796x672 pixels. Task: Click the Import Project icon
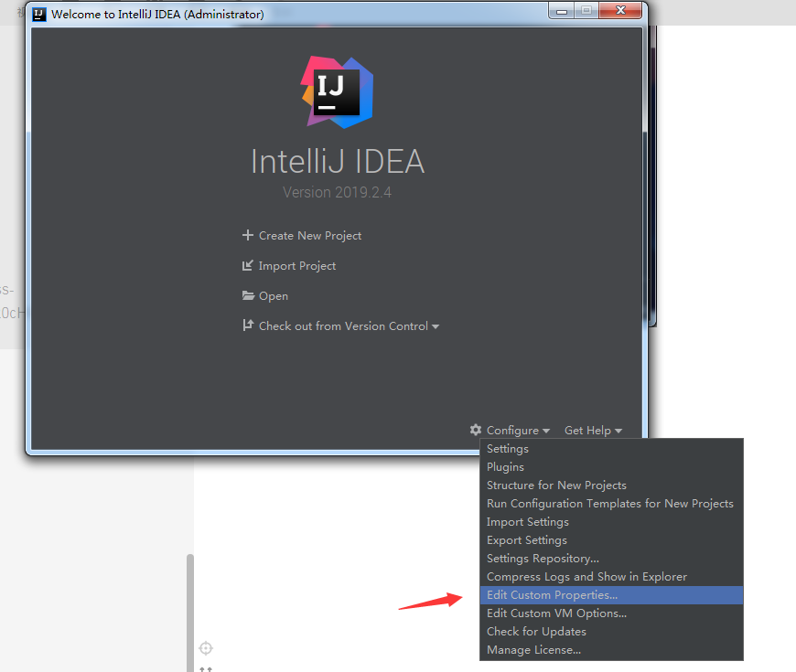[x=248, y=265]
